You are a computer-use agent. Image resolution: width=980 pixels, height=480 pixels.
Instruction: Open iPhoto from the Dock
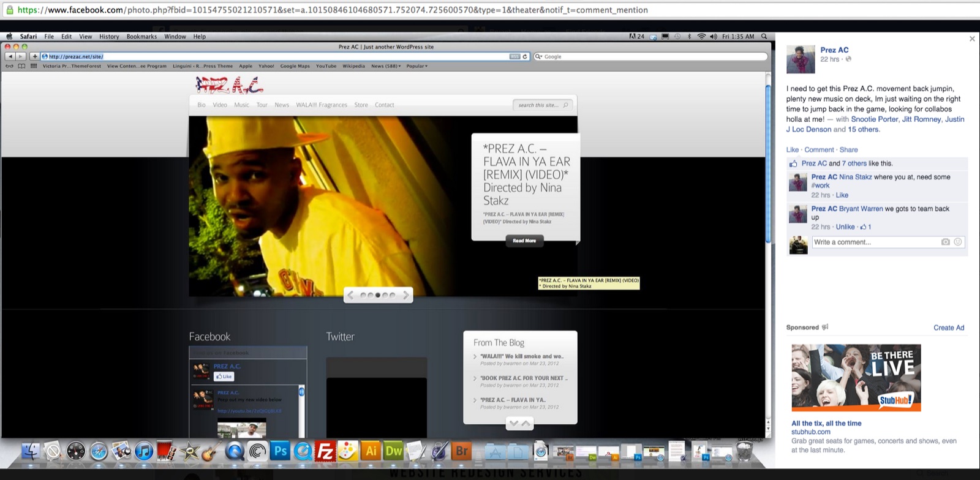(x=121, y=452)
